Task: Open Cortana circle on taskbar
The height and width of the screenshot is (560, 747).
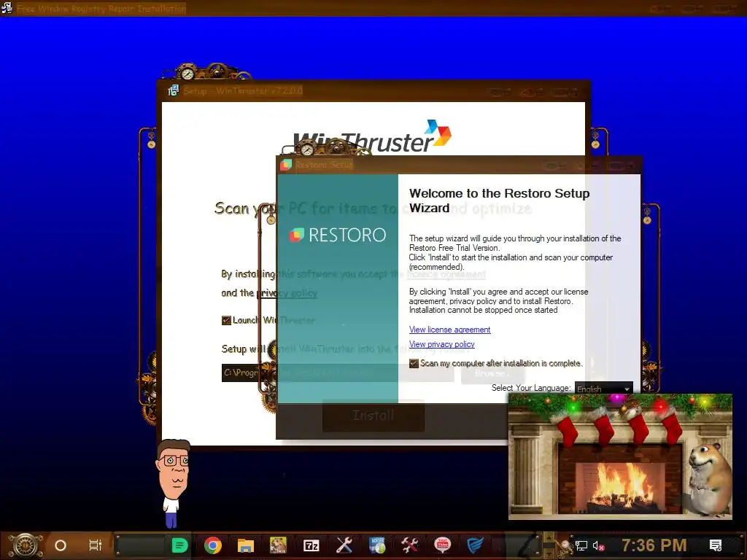Action: pos(61,545)
